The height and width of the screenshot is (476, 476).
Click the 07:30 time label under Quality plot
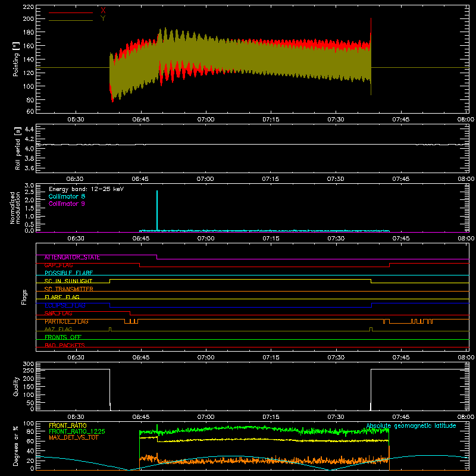pos(336,417)
